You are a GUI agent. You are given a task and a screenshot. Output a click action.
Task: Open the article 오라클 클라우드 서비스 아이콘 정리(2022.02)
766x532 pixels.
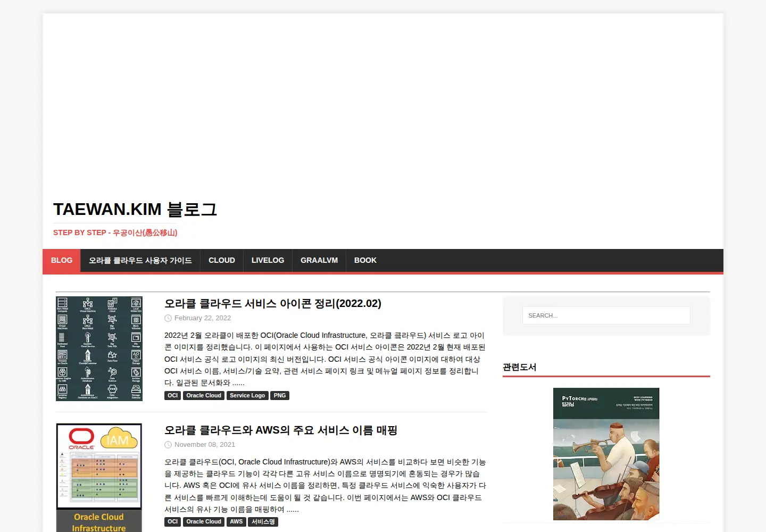point(273,303)
